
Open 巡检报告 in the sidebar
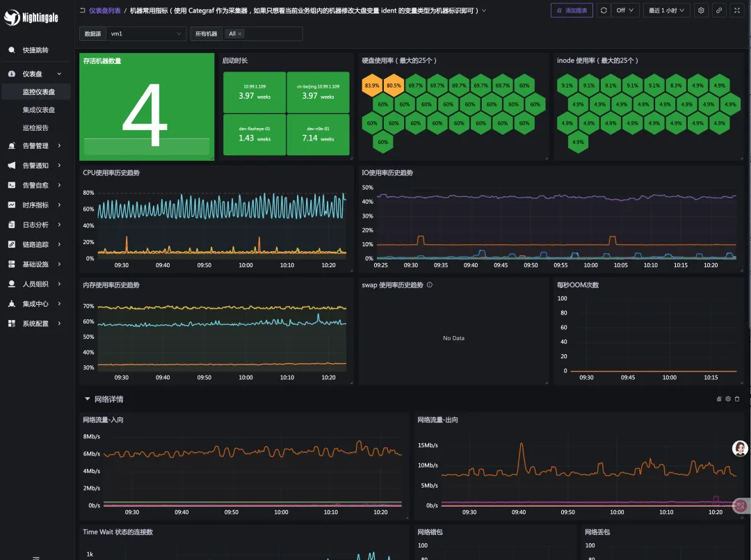click(x=35, y=128)
